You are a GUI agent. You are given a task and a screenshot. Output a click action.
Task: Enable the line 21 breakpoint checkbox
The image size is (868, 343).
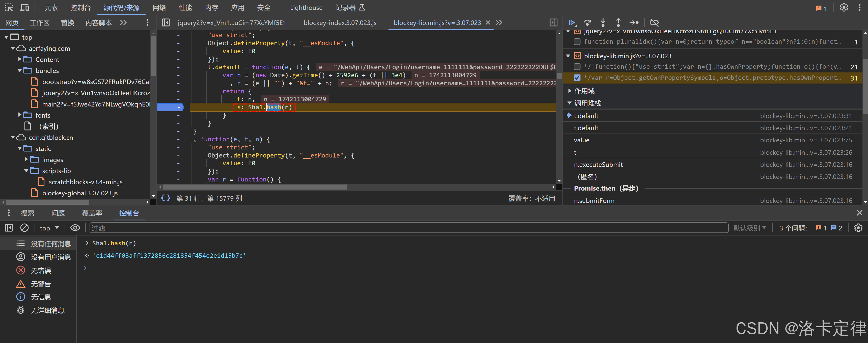[577, 67]
